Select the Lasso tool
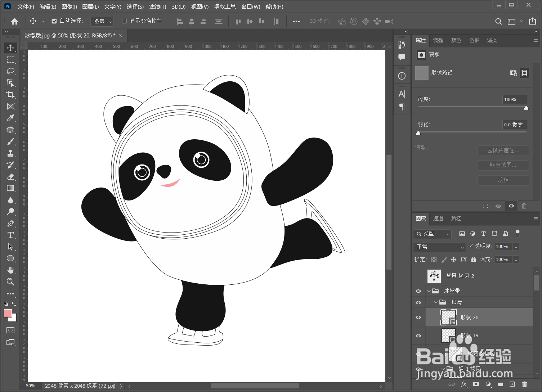 (x=10, y=71)
